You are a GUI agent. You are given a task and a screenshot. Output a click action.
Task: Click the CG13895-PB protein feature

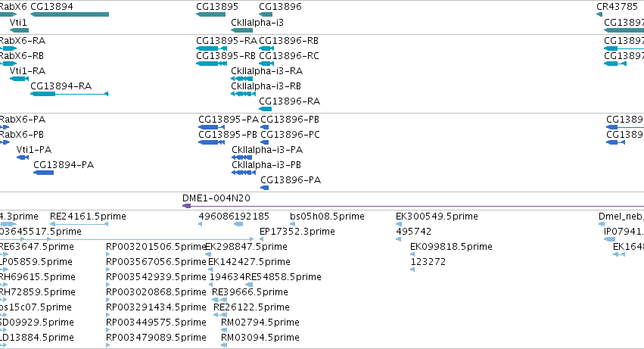pos(211,142)
